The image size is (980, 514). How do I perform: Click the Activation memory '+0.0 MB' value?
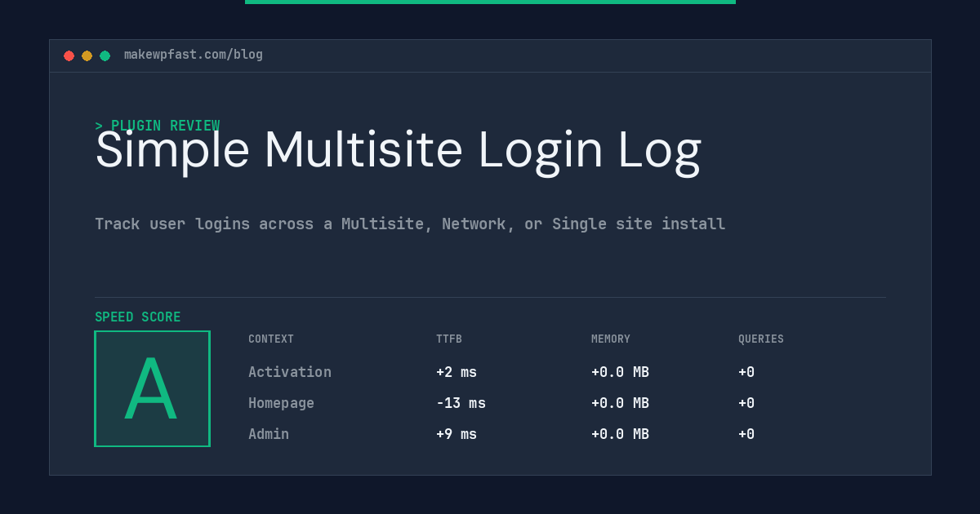click(x=620, y=372)
